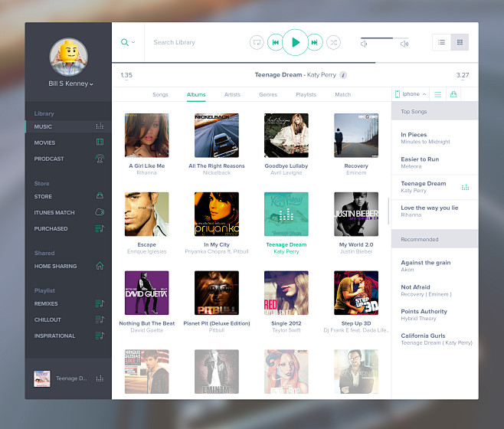Skip to the previous track

[x=276, y=42]
